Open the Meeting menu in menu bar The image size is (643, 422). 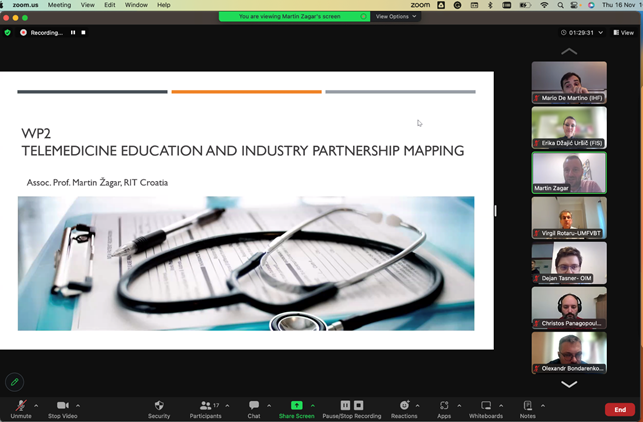click(x=59, y=5)
